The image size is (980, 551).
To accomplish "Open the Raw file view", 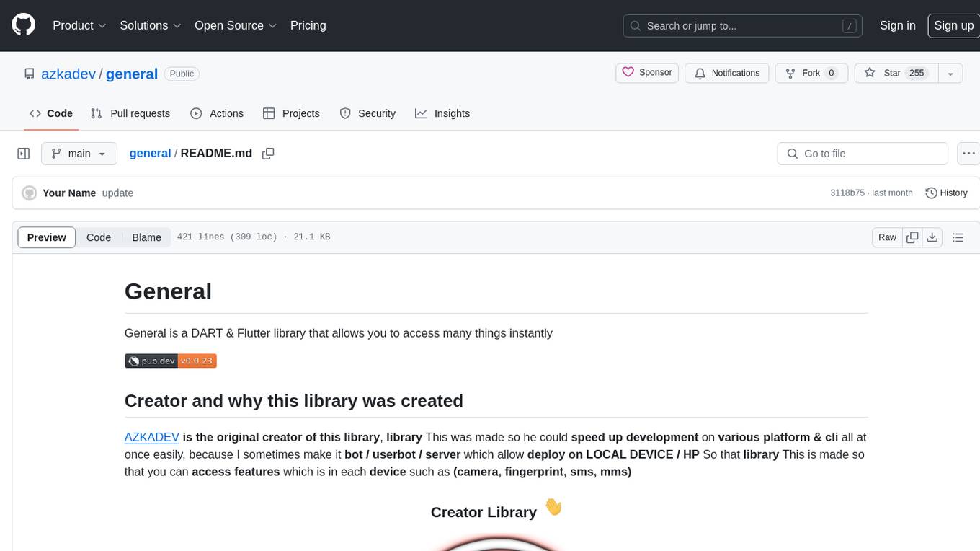I will [887, 237].
